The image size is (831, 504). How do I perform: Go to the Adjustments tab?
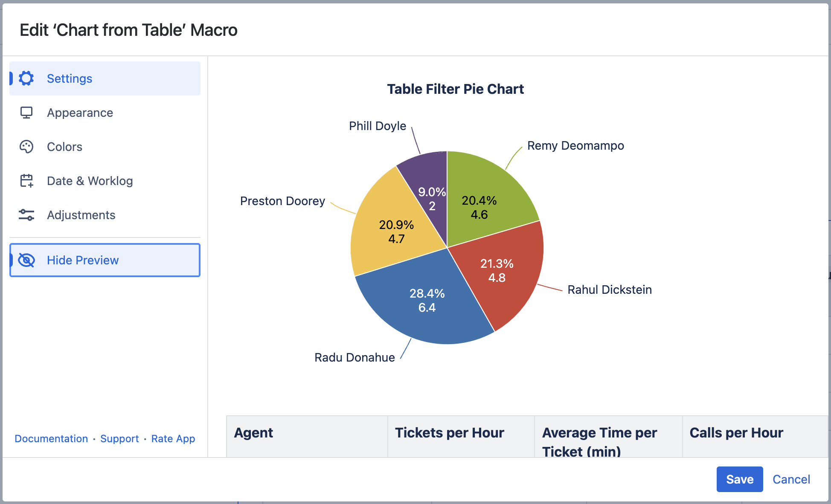click(81, 215)
